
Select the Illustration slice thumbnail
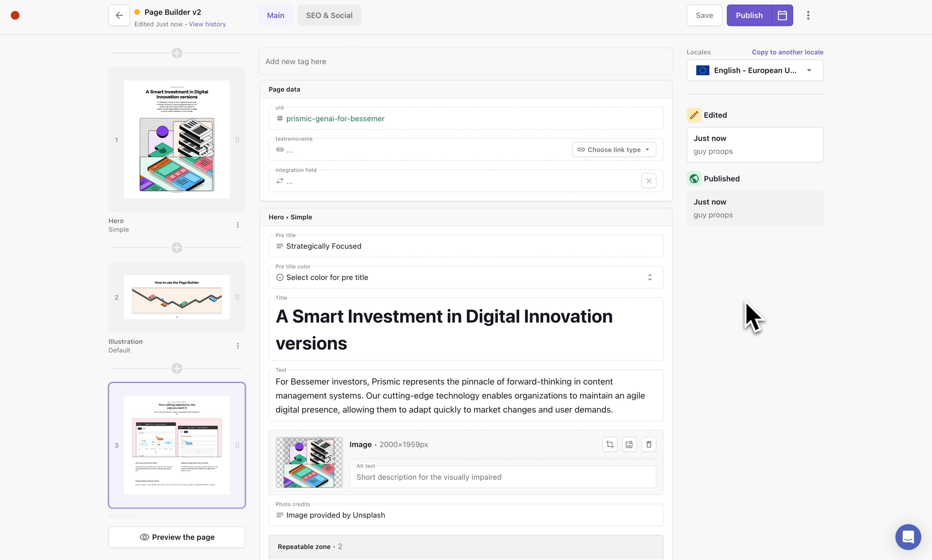point(177,297)
